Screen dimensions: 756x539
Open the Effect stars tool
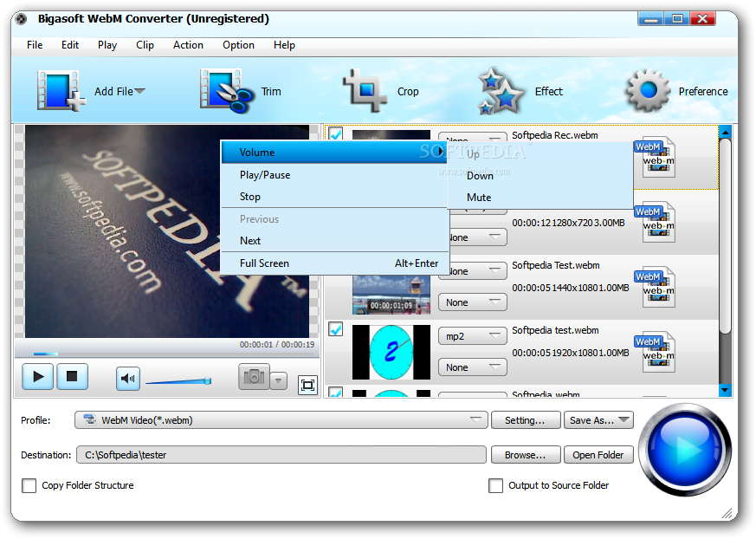pyautogui.click(x=500, y=91)
